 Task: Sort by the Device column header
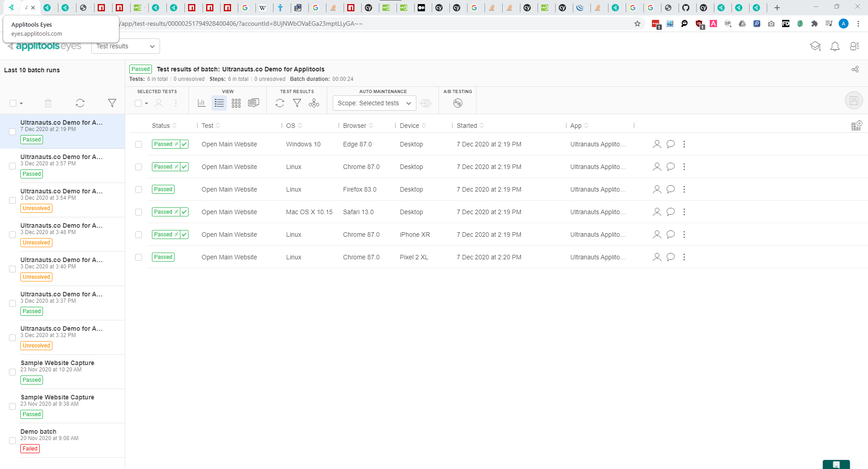coord(413,126)
